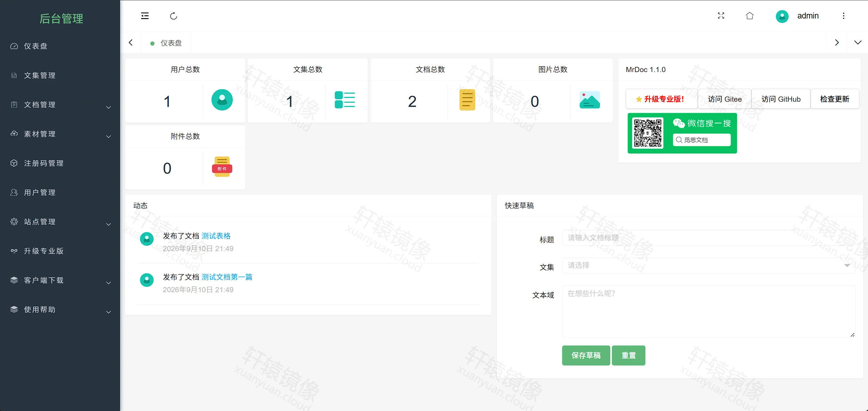Open 升级专业版 in the sidebar

(60, 251)
